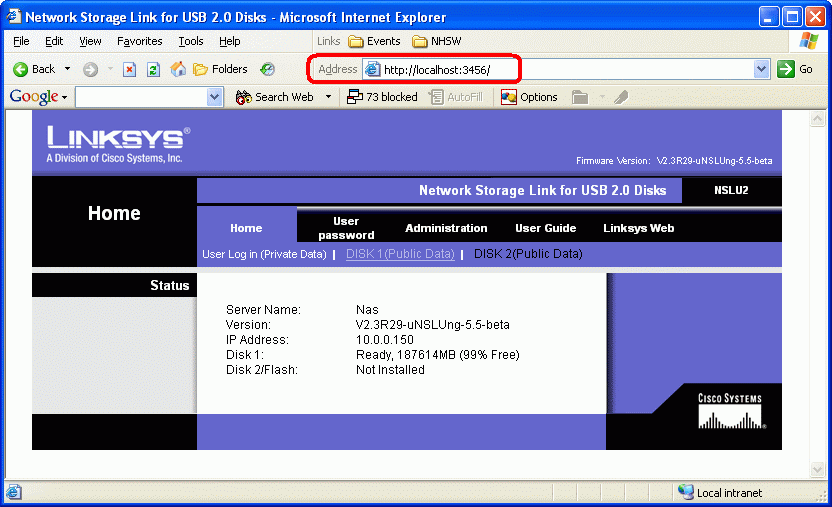Click the Google toolbar highlighter pen icon
832x507 pixels.
click(621, 97)
